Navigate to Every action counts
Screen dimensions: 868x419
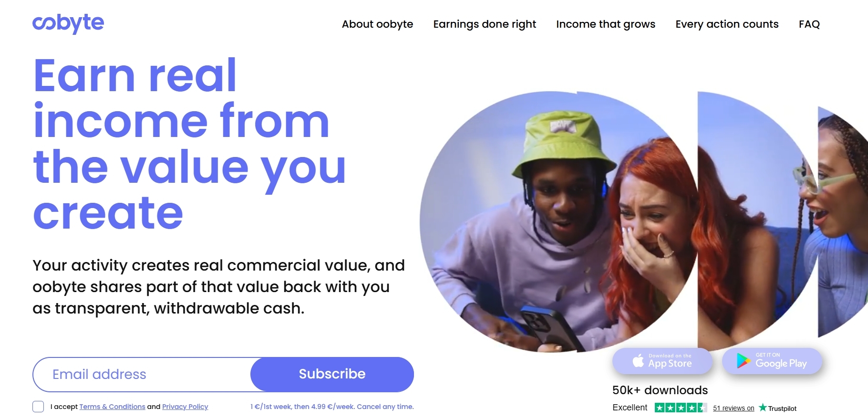click(727, 24)
